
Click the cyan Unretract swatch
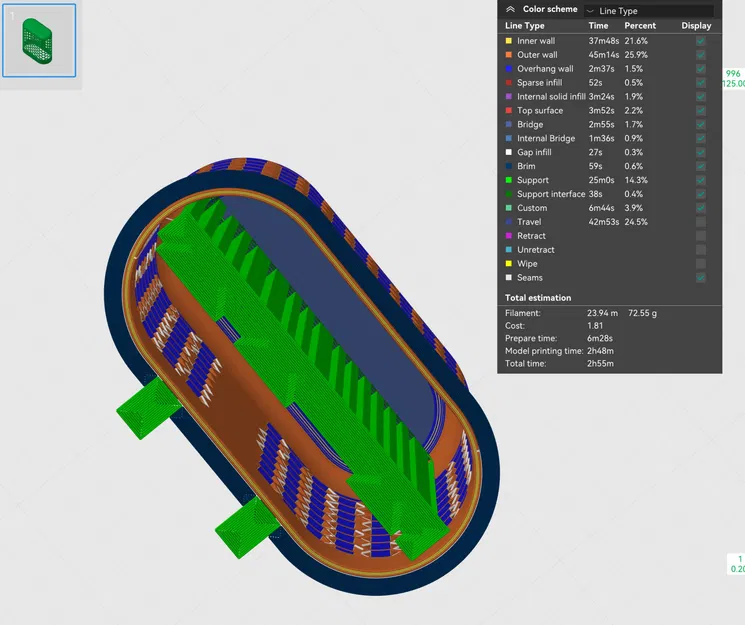509,250
